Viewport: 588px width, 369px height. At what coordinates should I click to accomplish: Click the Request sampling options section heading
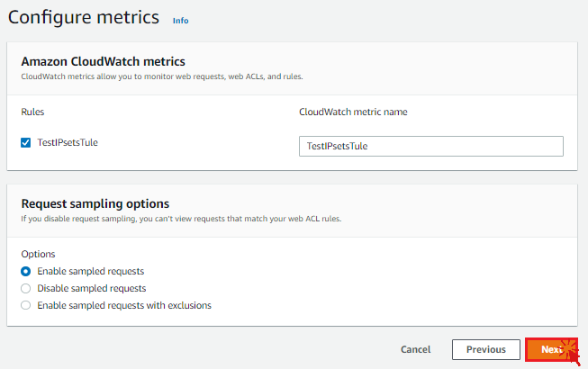(95, 203)
